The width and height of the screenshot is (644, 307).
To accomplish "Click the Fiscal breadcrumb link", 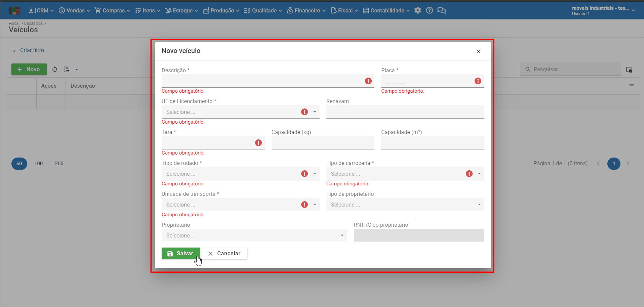I will click(x=14, y=24).
